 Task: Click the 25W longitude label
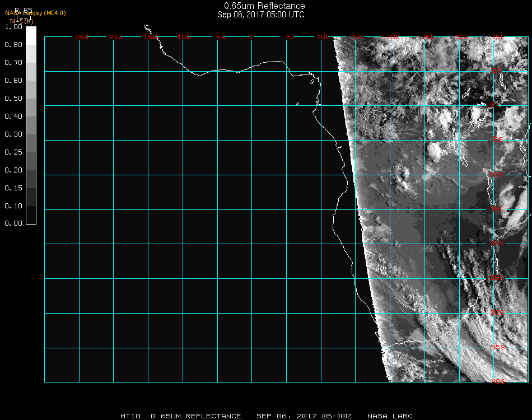pyautogui.click(x=81, y=37)
